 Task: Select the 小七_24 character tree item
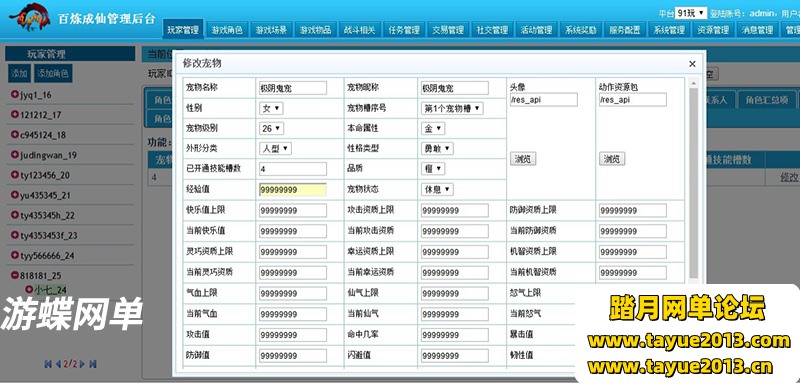pyautogui.click(x=50, y=290)
